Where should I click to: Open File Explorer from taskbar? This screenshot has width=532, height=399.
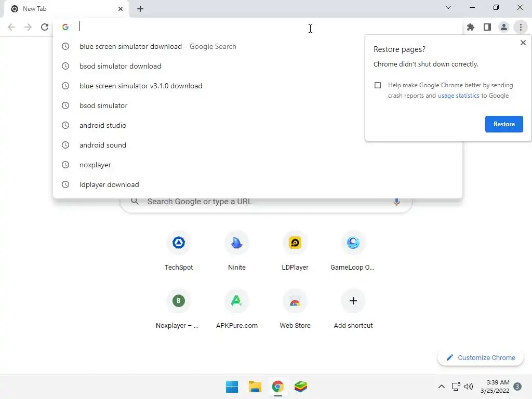pos(255,387)
